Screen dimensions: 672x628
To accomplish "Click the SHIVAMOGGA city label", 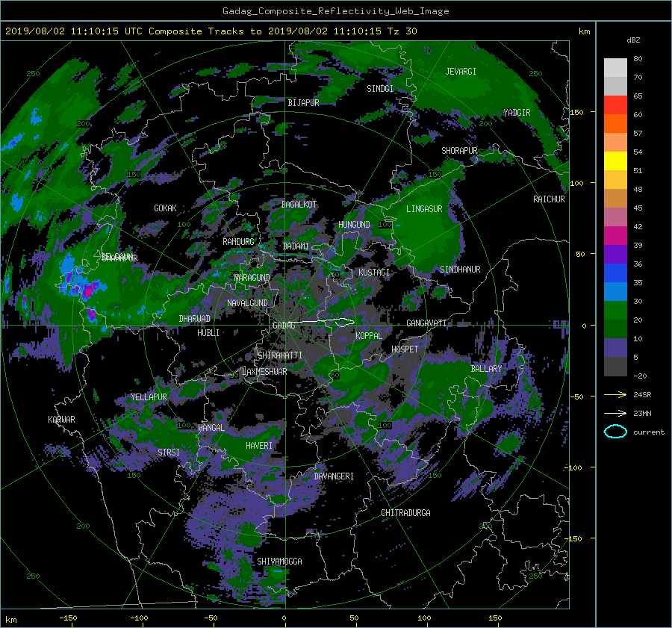I will (279, 562).
